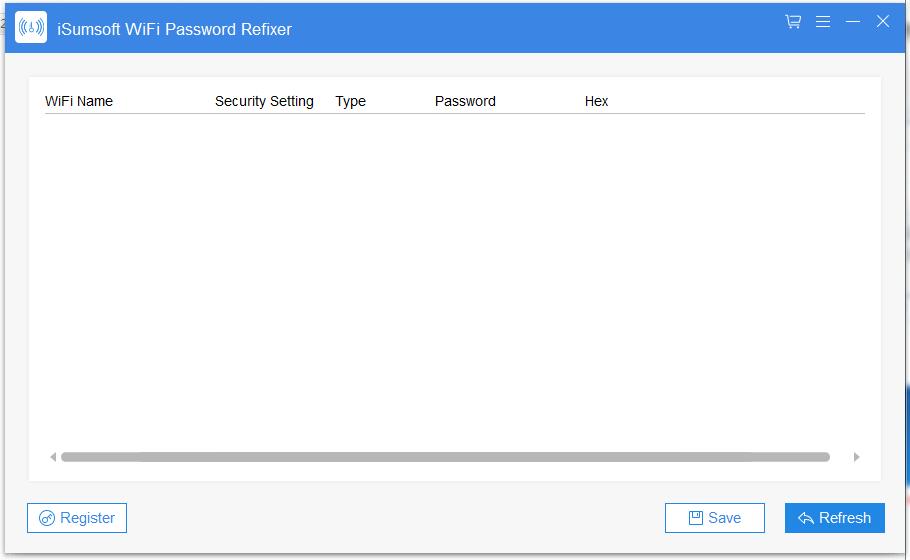Minimize the WiFi Password Refixer window
910x560 pixels.
(x=853, y=21)
